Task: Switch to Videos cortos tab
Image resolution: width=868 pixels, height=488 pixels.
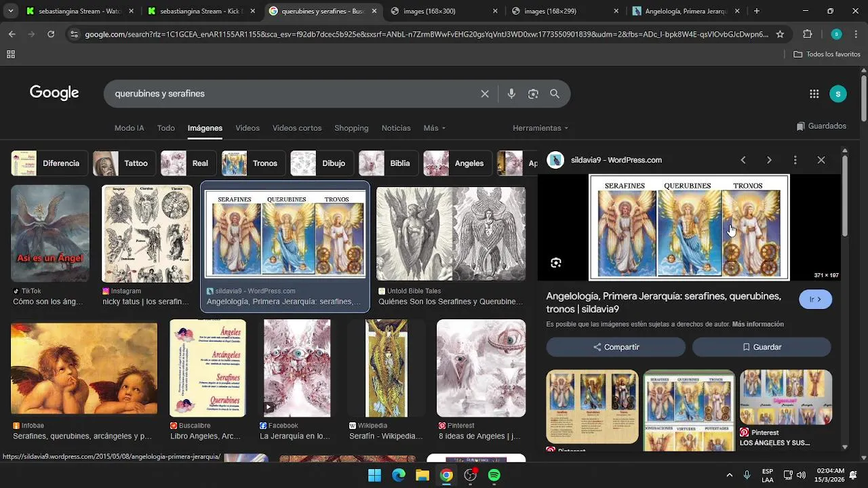Action: [297, 128]
